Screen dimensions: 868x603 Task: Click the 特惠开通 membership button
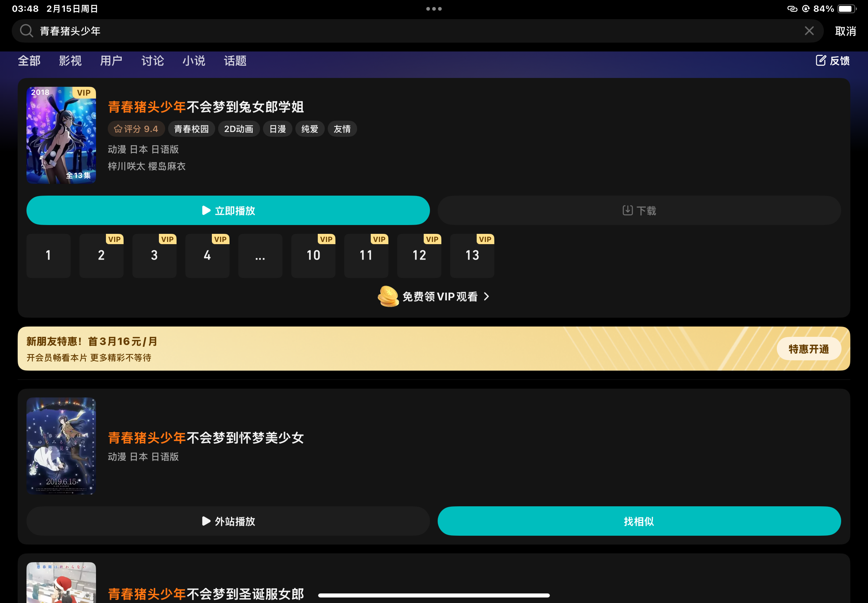click(808, 349)
